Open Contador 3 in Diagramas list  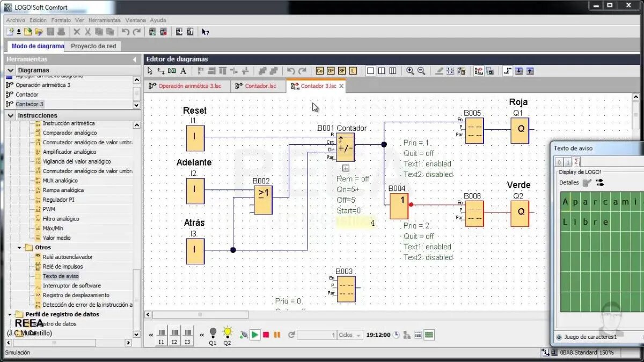click(30, 104)
